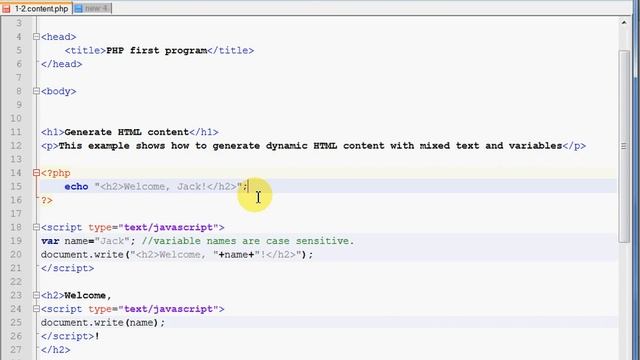This screenshot has height=360, width=640.
Task: Click "document.write" on line 20
Action: tap(82, 255)
